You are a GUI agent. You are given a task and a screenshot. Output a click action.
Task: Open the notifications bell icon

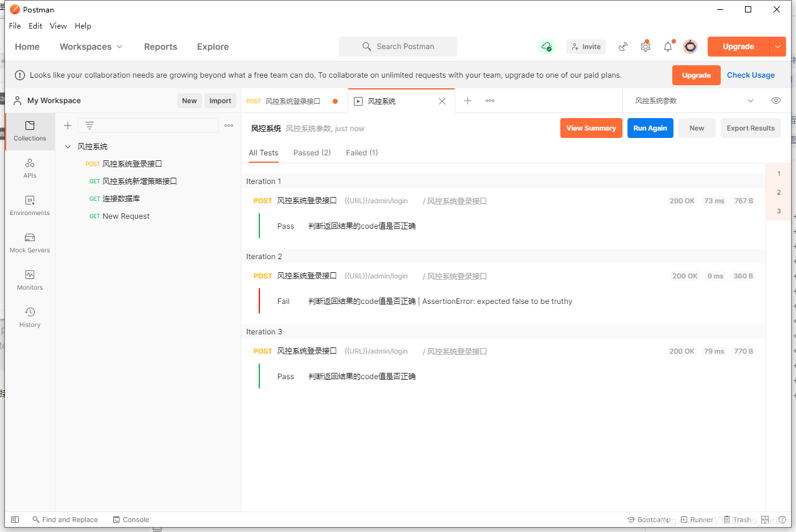(668, 47)
